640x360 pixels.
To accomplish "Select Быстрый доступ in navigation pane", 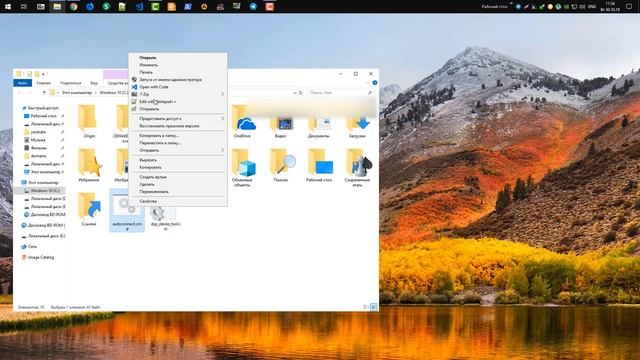I will (43, 108).
